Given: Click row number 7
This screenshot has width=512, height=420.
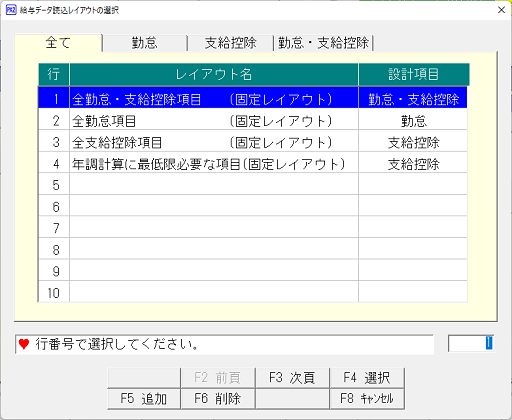Looking at the screenshot, I should 54,228.
